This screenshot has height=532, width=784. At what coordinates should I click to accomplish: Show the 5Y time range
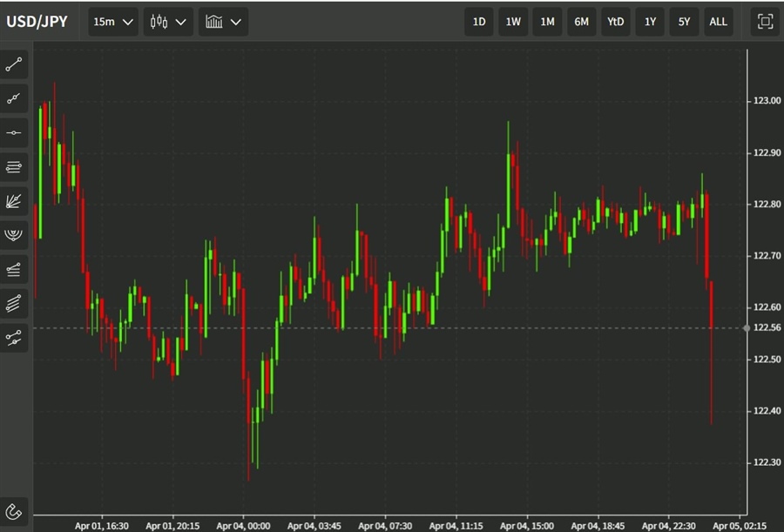point(684,22)
